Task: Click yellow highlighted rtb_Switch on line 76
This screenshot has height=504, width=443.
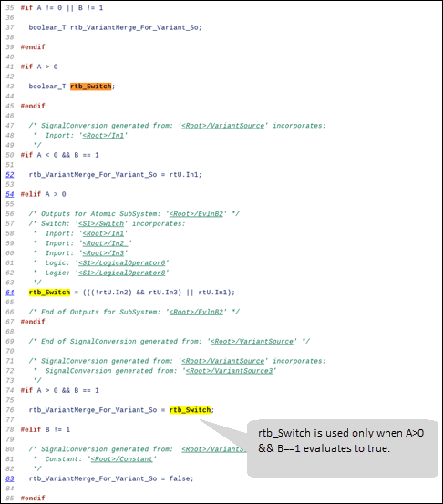Action: tap(191, 410)
